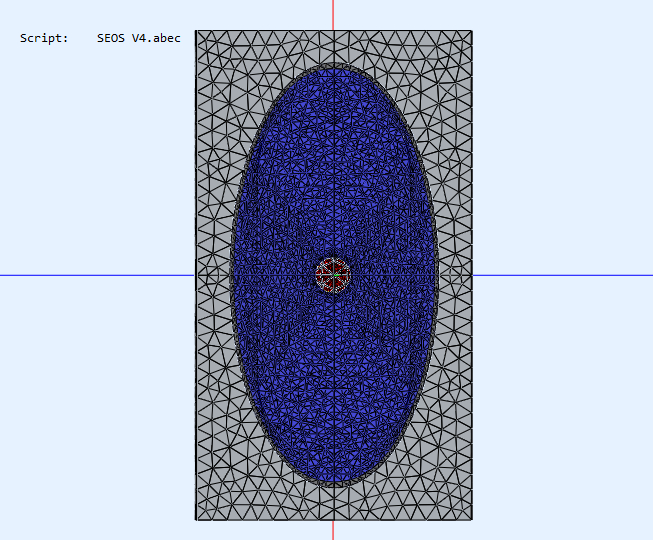Click the red vertical axis below the mesh
Image resolution: width=653 pixels, height=540 pixels.
333,530
